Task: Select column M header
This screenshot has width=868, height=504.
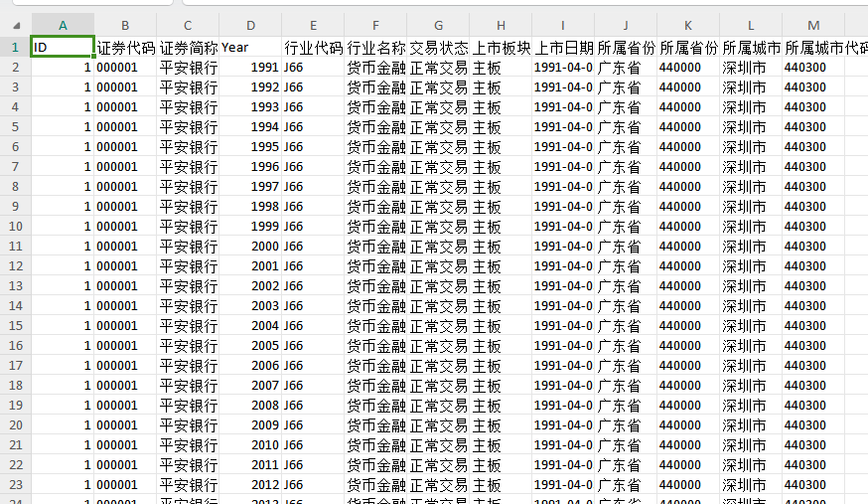Action: 813,25
